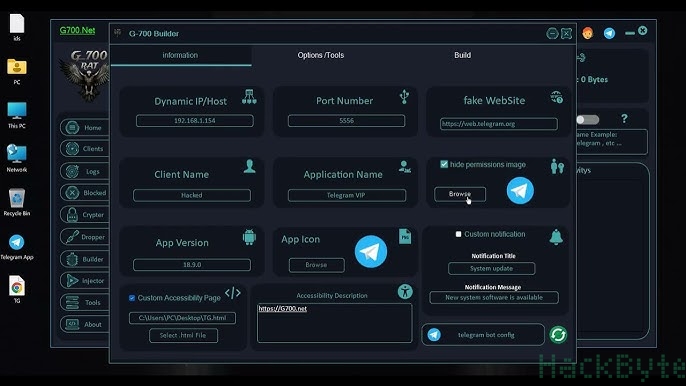Click Browse under App Icon

(x=316, y=265)
